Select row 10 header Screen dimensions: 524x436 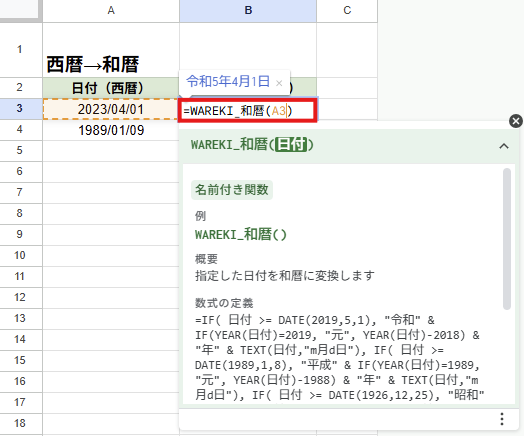click(x=20, y=256)
